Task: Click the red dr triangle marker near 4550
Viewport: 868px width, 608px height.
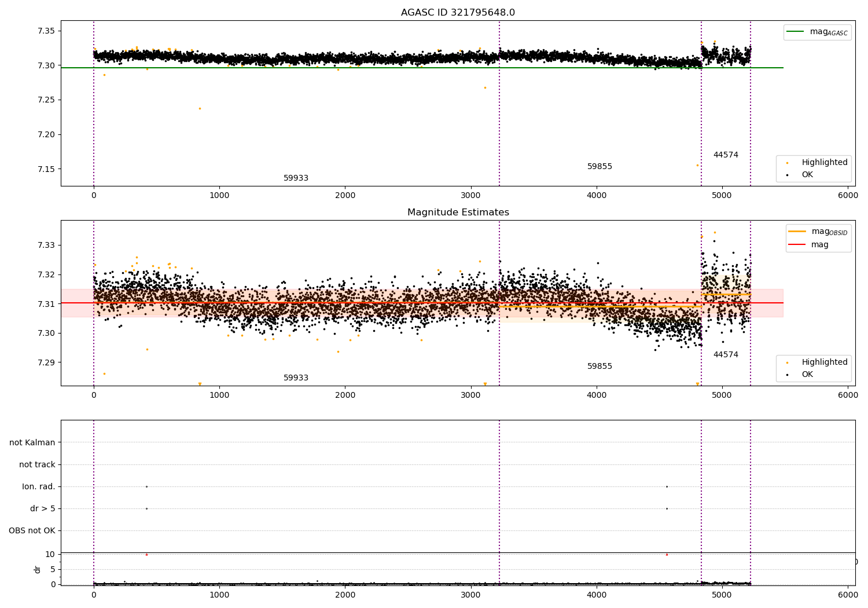Action: (667, 554)
